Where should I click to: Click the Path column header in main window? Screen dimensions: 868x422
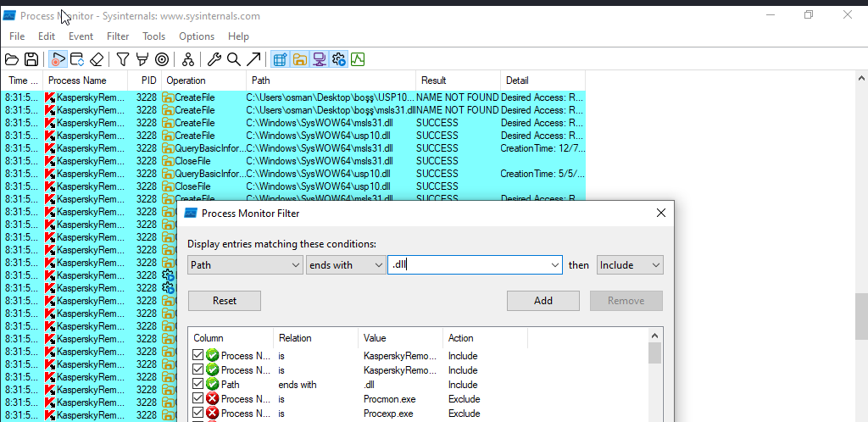[331, 81]
